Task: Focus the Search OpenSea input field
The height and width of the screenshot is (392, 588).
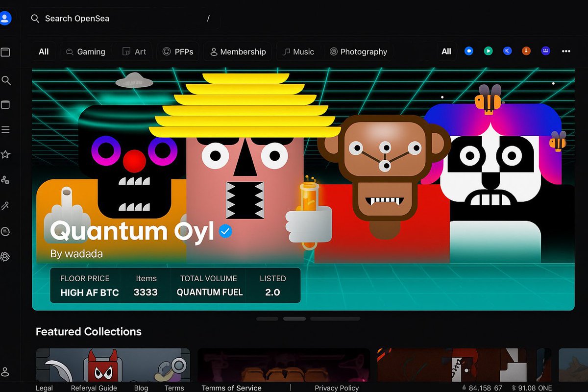Action: point(123,19)
